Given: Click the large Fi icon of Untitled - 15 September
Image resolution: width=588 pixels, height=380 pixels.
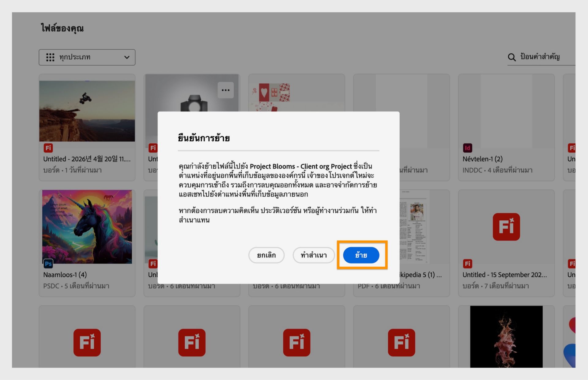Looking at the screenshot, I should point(506,227).
